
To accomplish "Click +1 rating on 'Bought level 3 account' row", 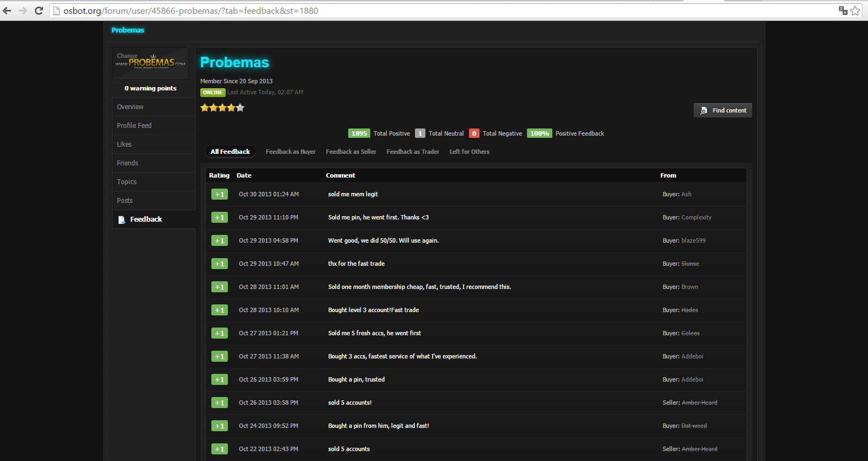I will (x=220, y=310).
